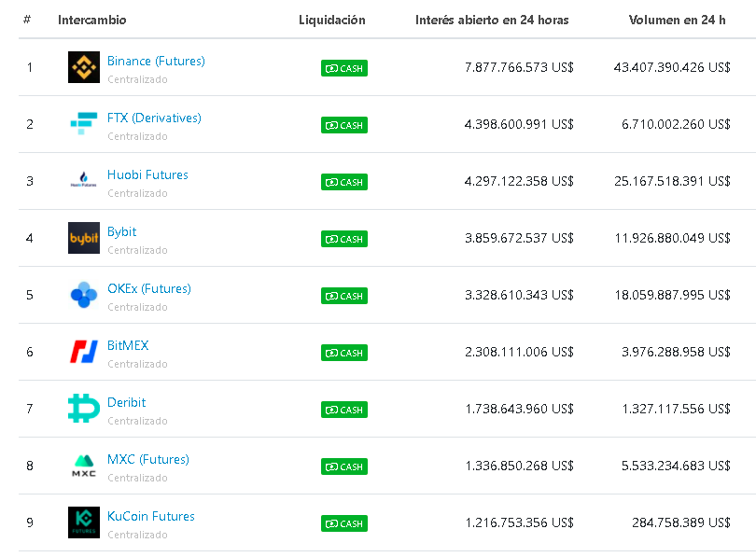Image resolution: width=756 pixels, height=557 pixels.
Task: Click CASH badge in FTX row
Action: (344, 125)
